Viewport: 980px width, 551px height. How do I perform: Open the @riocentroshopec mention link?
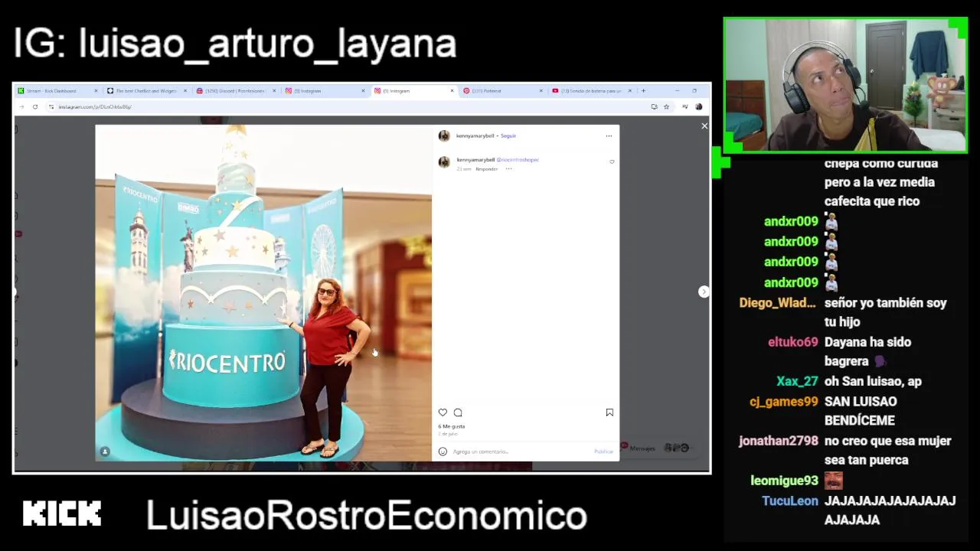(518, 160)
